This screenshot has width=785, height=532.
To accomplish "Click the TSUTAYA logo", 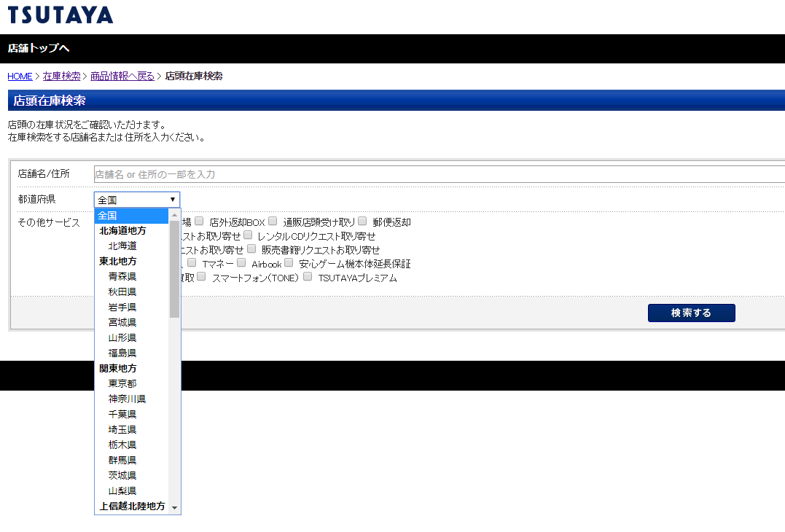I will pos(60,15).
